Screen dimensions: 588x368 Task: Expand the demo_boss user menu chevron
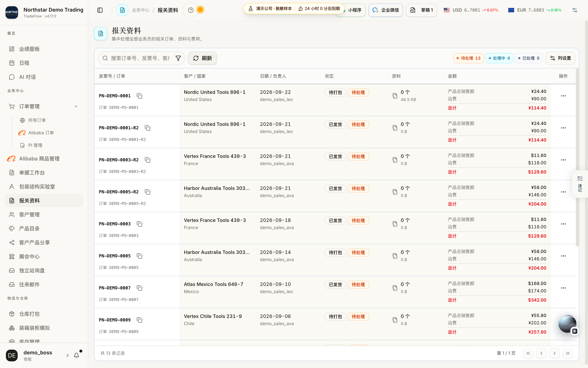(x=68, y=356)
